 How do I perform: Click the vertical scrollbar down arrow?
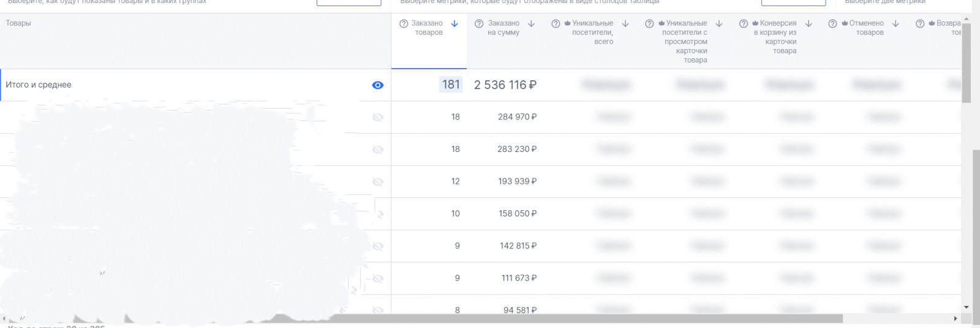967,307
